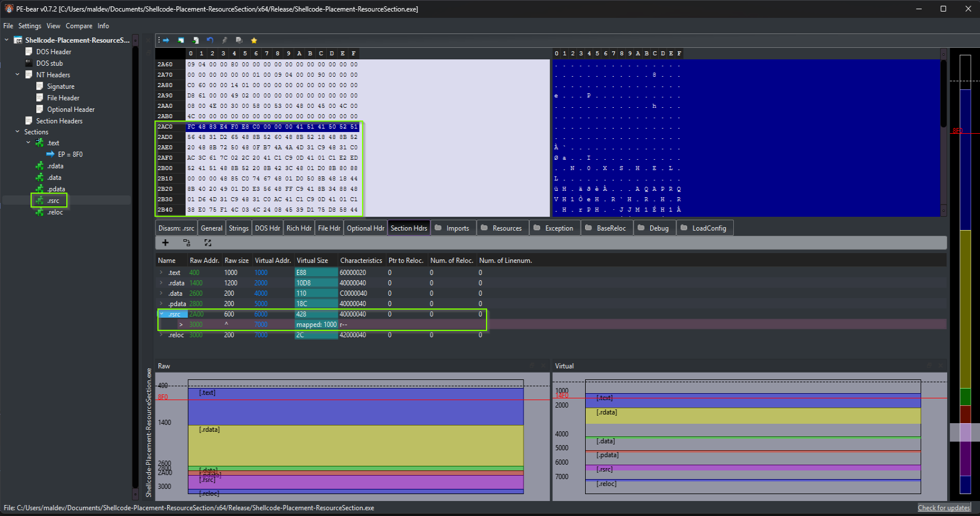Expand the .data row in section table
The image size is (980, 516).
tap(161, 293)
